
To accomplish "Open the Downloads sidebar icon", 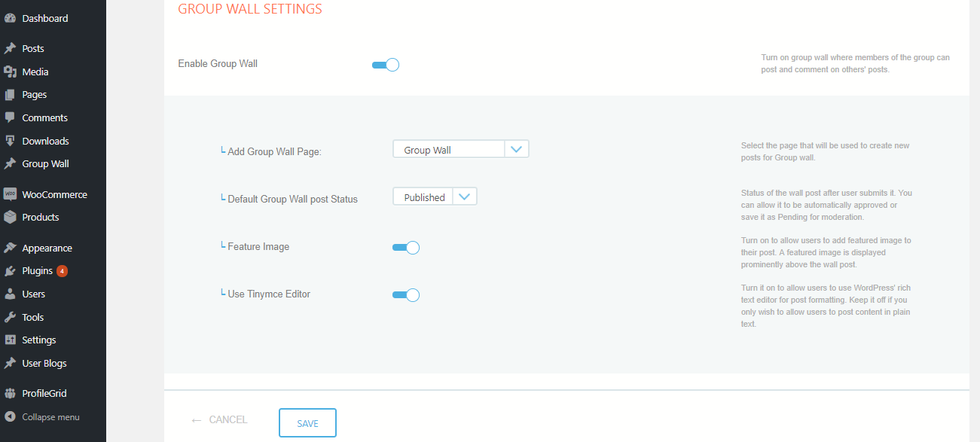I will pyautogui.click(x=11, y=141).
